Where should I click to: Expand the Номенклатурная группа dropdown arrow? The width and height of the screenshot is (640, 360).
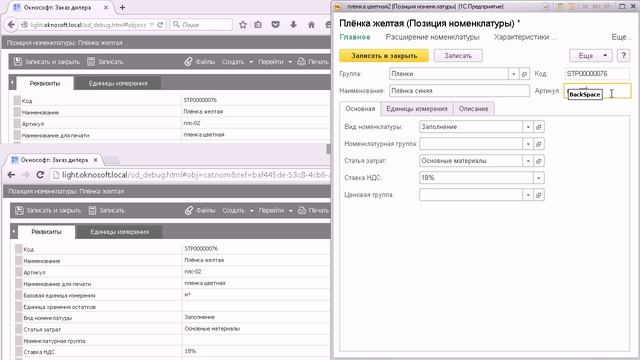point(528,144)
